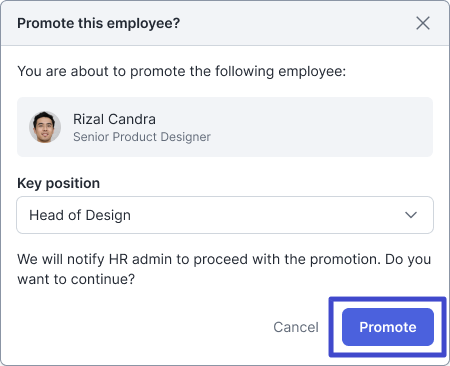Screen dimensions: 450x366
Task: Click the empty middle of Key position field
Action: click(267, 215)
